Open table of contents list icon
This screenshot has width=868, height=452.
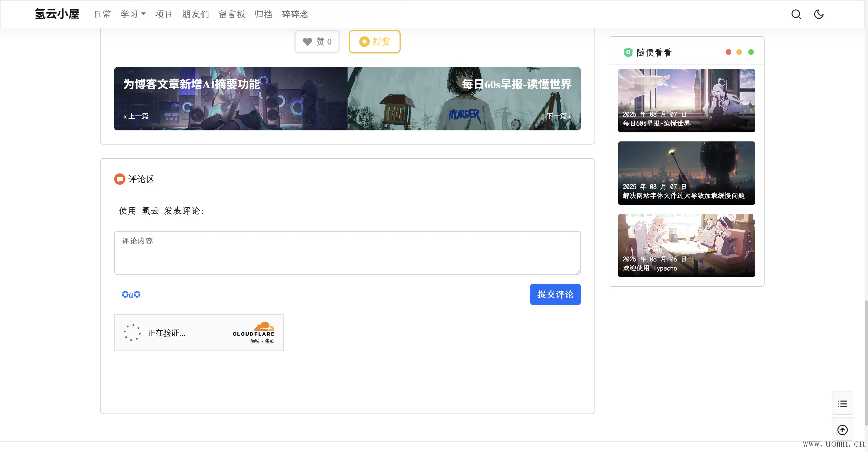[x=842, y=404]
